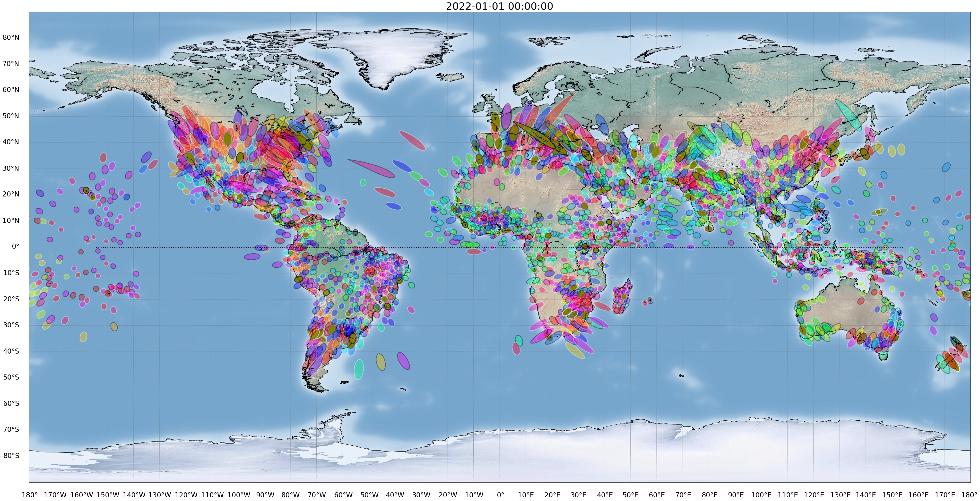Pick the "20°E" longitude label
The width and height of the screenshot is (980, 501).
(x=552, y=495)
